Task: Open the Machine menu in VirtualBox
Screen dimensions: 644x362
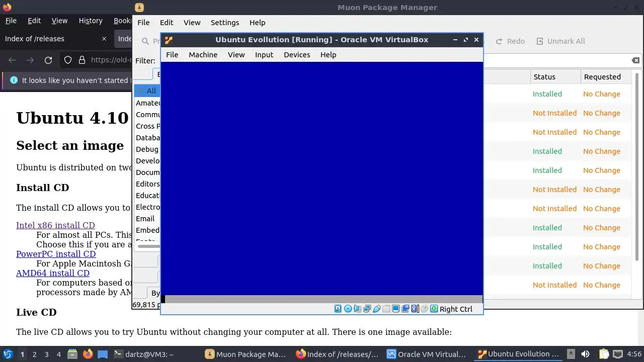Action: (203, 55)
